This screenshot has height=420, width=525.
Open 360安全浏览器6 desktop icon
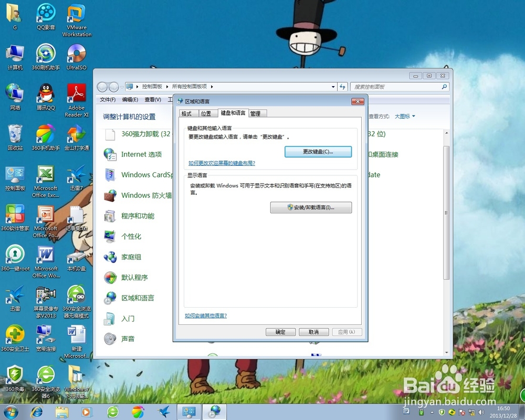pos(46,382)
